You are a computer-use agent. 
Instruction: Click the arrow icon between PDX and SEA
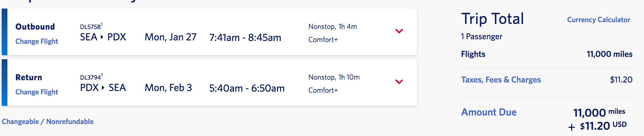pyautogui.click(x=103, y=88)
